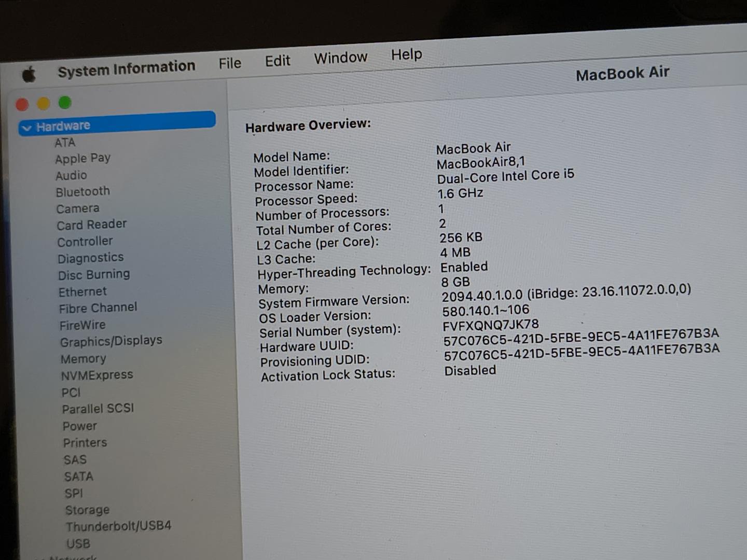Select the Hardware category in sidebar
Image resolution: width=747 pixels, height=560 pixels.
117,124
